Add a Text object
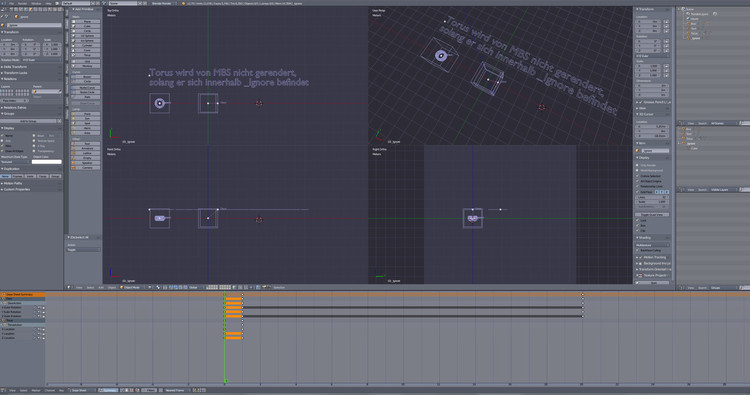The width and height of the screenshot is (750, 395). click(x=86, y=143)
